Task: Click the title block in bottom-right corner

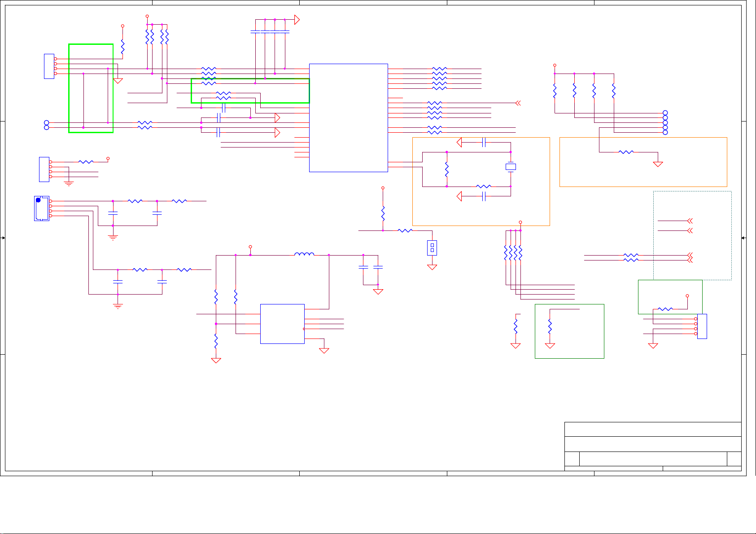Action: click(x=652, y=446)
